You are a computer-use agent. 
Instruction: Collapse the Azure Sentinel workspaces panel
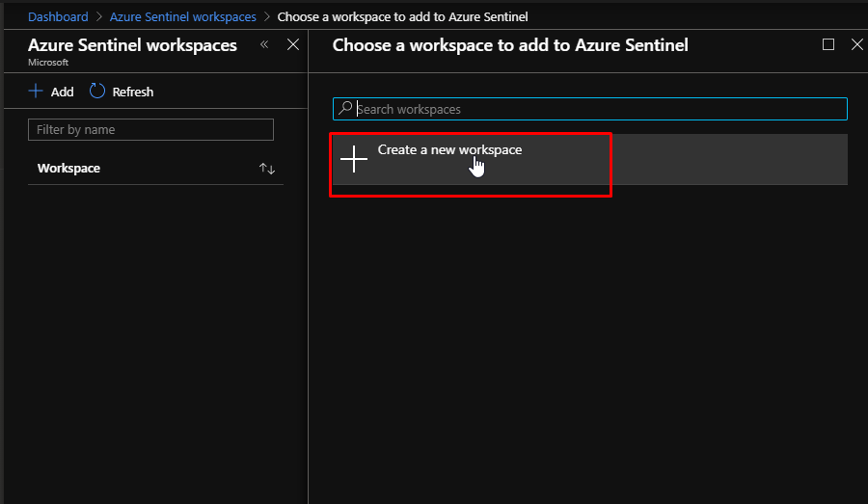pyautogui.click(x=264, y=44)
